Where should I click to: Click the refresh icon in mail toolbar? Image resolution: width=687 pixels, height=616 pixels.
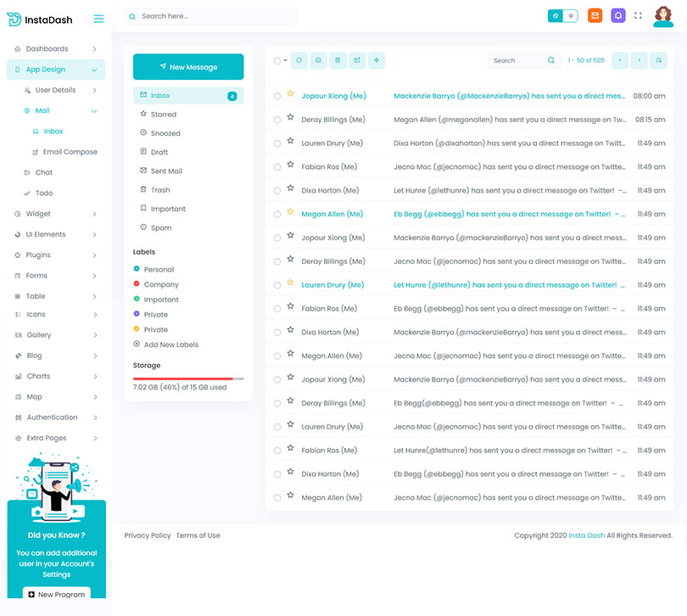(299, 60)
